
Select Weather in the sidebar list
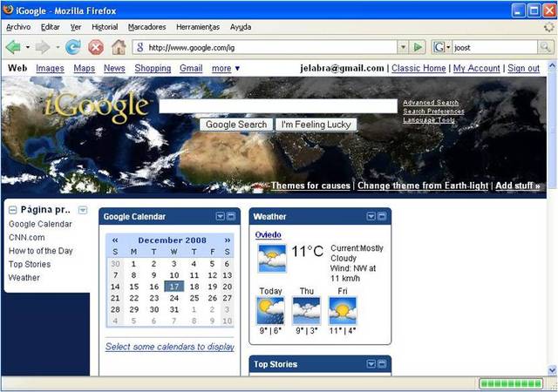click(24, 278)
